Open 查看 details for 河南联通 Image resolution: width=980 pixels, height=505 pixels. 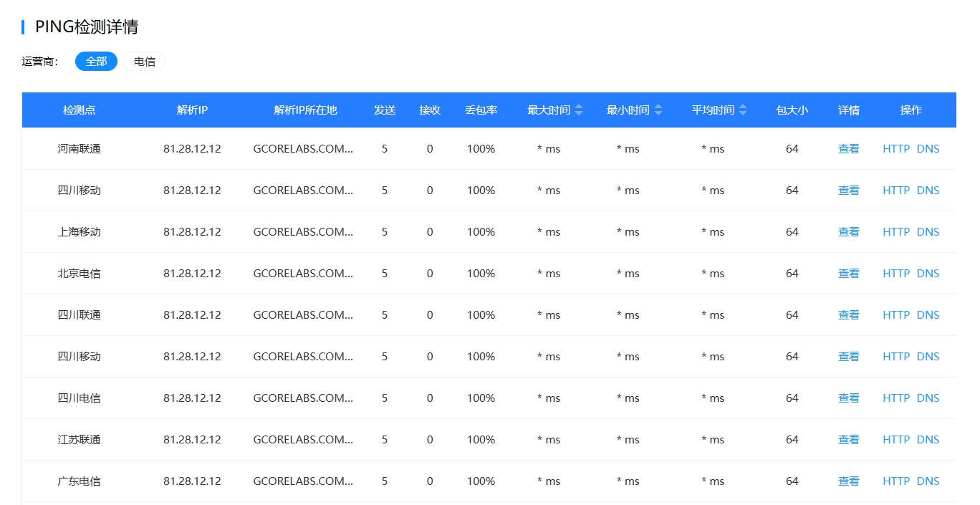(848, 148)
